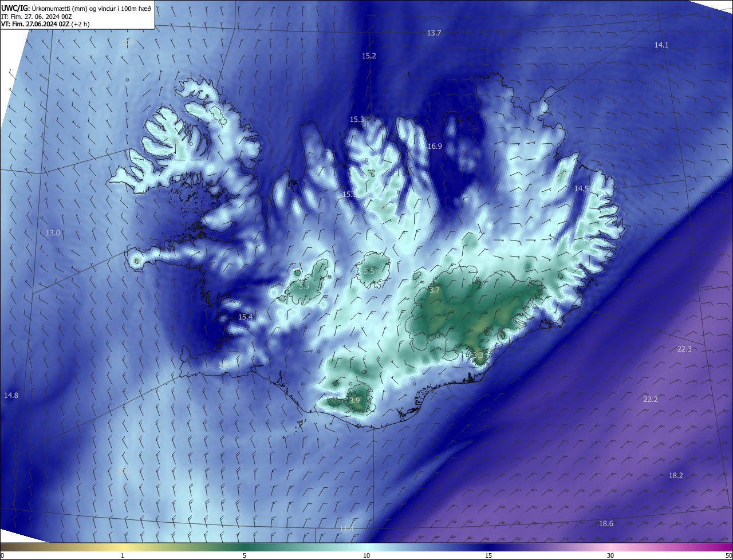Click the 3.9 value label
Screen dimensions: 733x560
click(354, 401)
